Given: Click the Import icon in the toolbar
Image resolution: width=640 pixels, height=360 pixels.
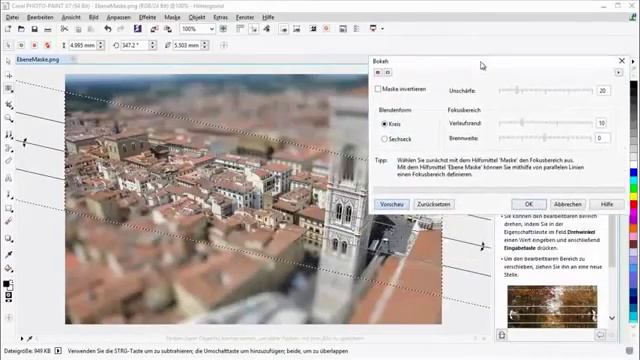Looking at the screenshot, I should [154, 29].
